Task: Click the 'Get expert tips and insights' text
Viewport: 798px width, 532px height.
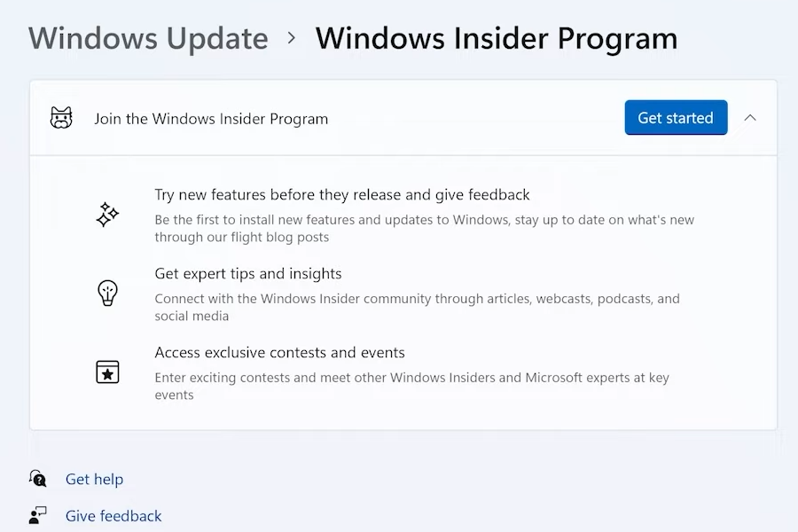Action: point(248,273)
